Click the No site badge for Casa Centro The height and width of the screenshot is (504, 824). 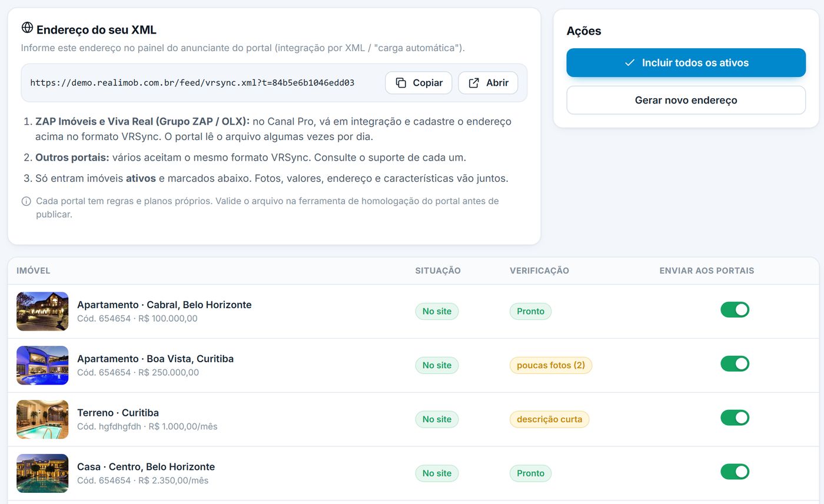[x=437, y=473]
